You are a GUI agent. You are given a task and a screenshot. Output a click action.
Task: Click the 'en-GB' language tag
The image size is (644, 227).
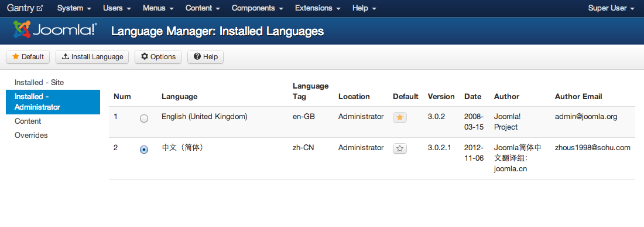[x=303, y=117]
